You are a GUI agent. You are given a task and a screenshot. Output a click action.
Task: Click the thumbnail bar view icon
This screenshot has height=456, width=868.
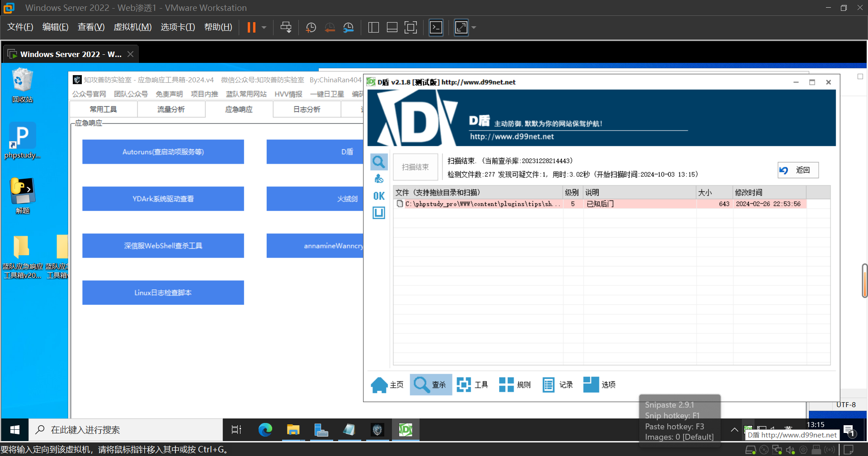tap(392, 28)
